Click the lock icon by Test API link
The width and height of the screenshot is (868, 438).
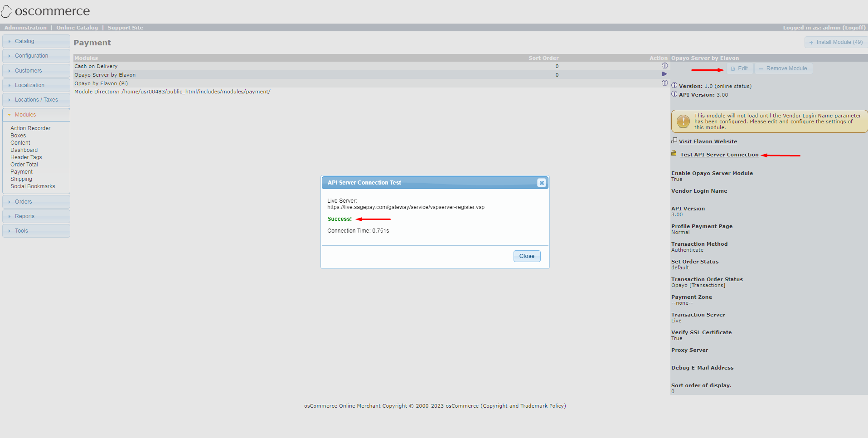click(x=674, y=153)
